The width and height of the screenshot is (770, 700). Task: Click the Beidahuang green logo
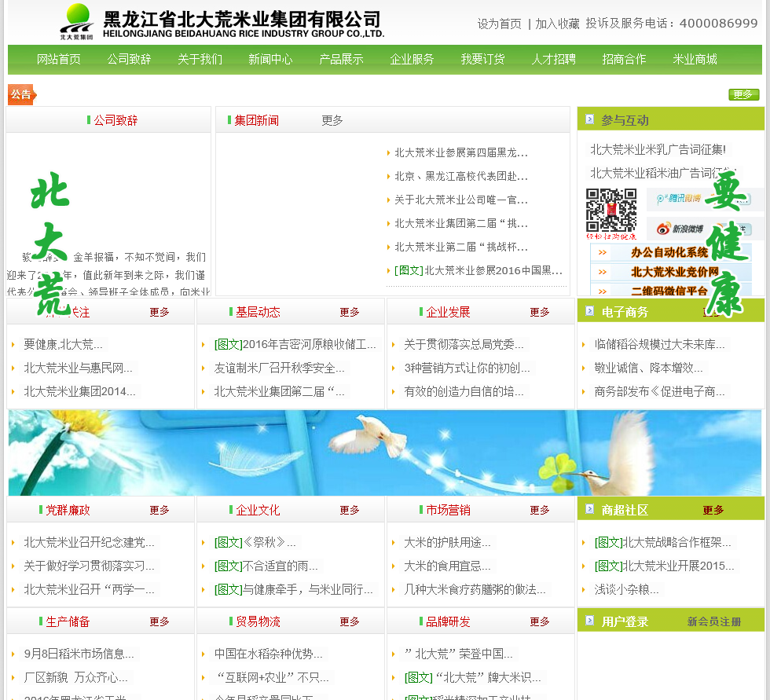(x=76, y=21)
